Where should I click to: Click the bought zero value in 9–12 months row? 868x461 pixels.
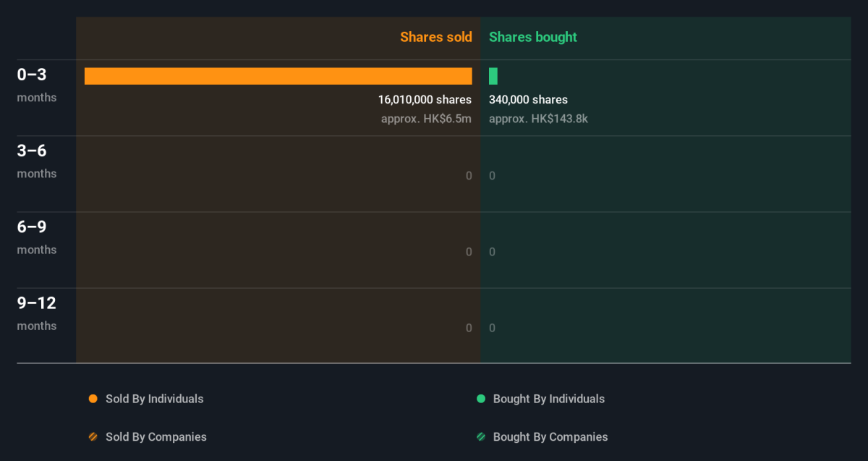click(x=493, y=328)
